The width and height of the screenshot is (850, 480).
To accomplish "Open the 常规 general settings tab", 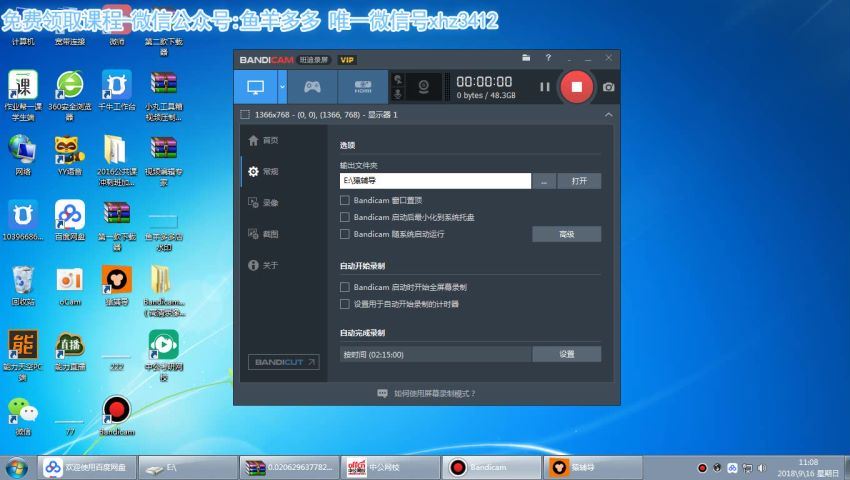I will pos(263,171).
